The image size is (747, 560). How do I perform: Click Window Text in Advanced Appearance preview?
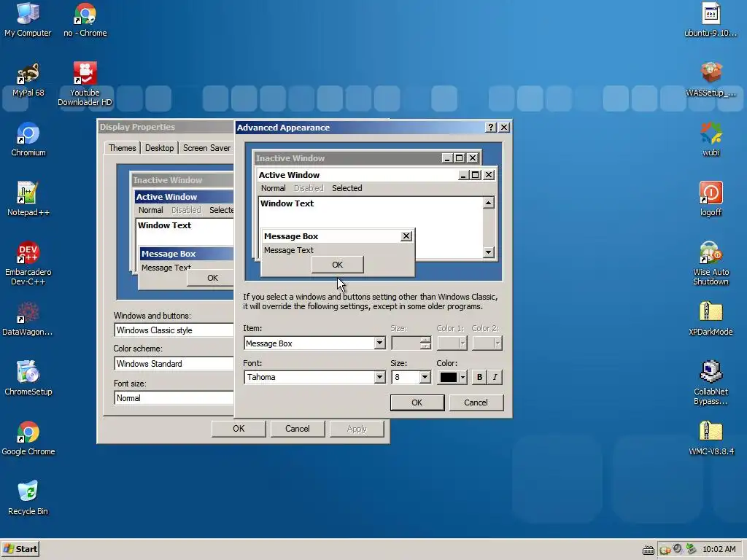click(x=287, y=203)
